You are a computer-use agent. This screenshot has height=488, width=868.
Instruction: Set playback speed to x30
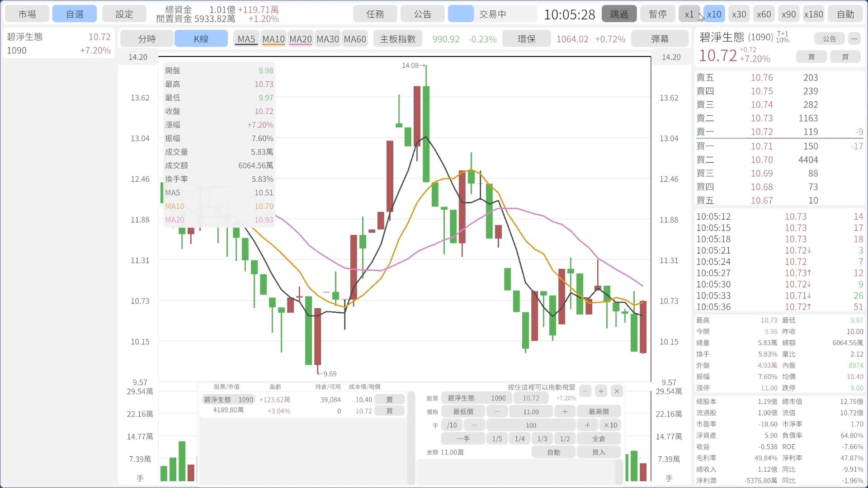[739, 14]
